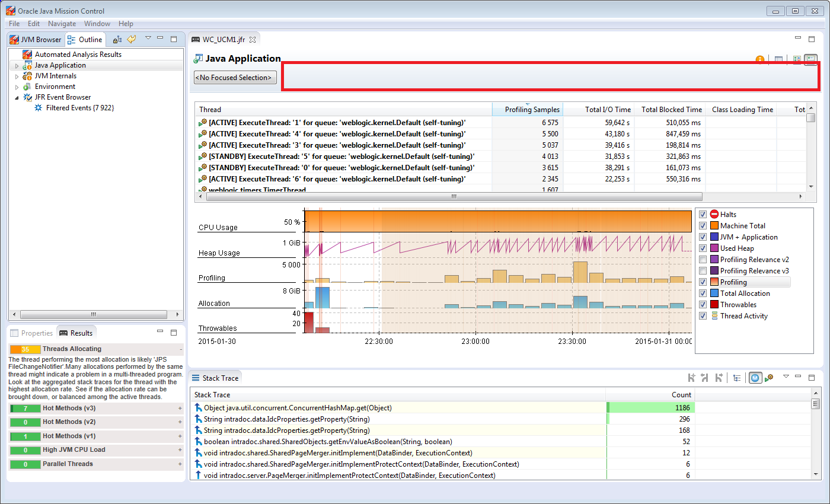Viewport: 830px width, 504px height.
Task: Click the table view icon near page header
Action: (778, 60)
